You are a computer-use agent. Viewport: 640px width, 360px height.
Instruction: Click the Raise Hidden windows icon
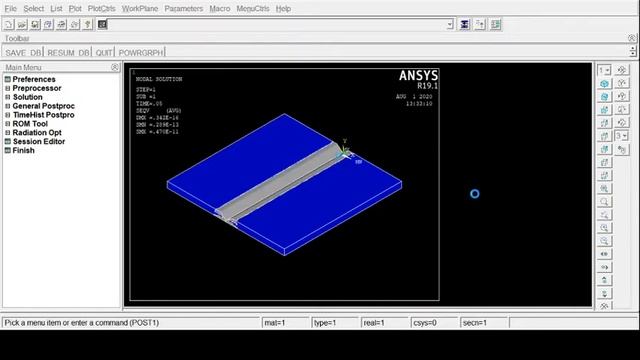(x=464, y=24)
